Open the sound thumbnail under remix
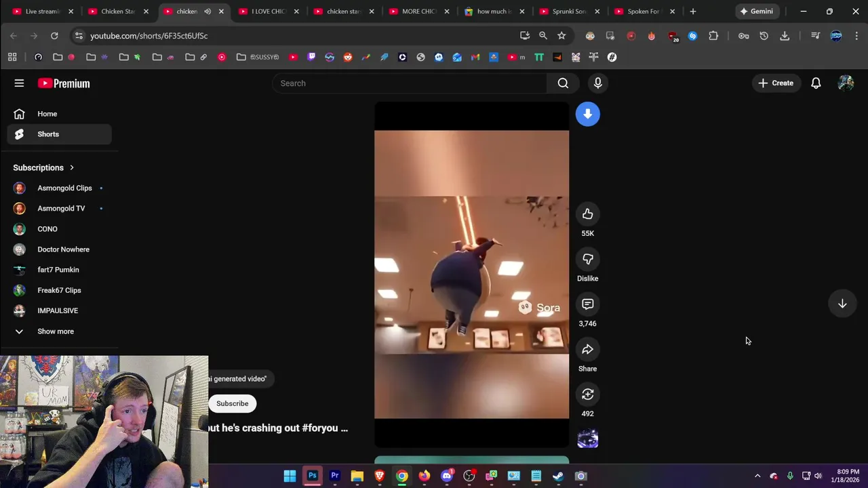The width and height of the screenshot is (868, 488). 587,439
